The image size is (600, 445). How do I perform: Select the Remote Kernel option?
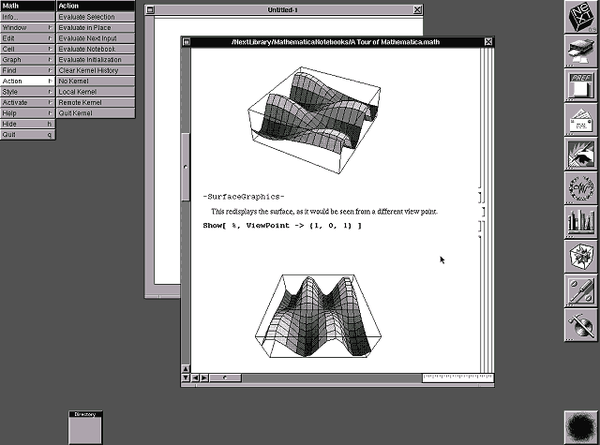[x=80, y=102]
